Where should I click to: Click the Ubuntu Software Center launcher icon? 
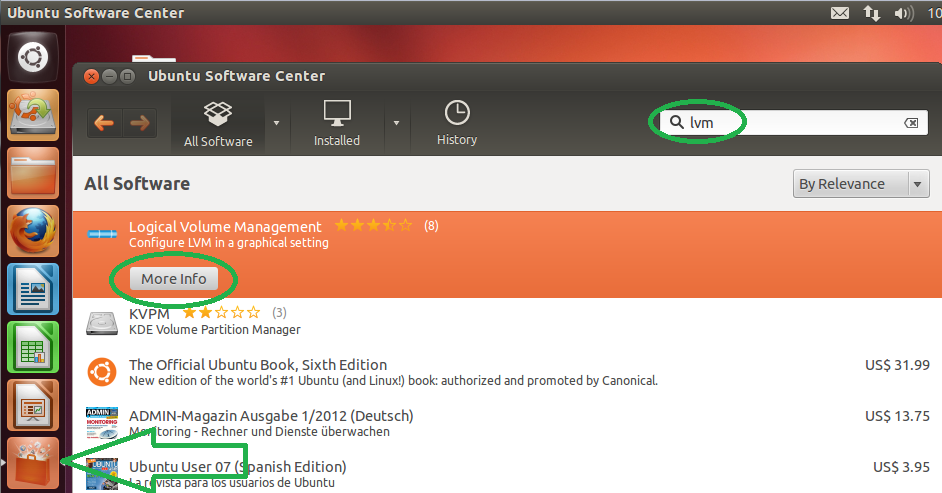[x=33, y=464]
